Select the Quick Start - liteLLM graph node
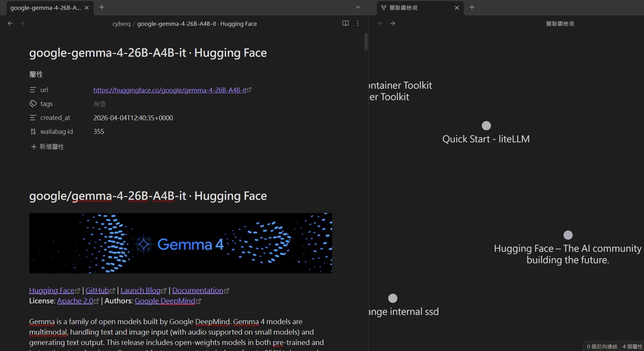This screenshot has width=644, height=351. click(x=486, y=126)
